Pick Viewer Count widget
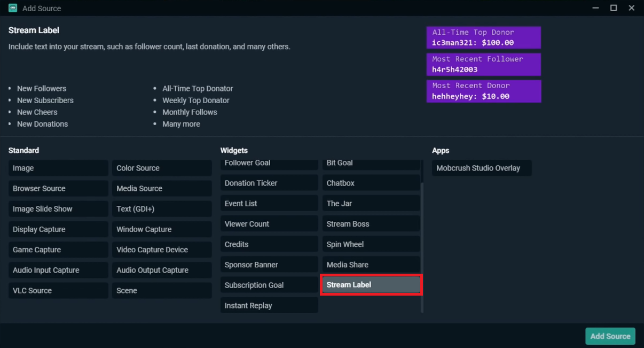Screen dimensions: 644x348 point(269,223)
